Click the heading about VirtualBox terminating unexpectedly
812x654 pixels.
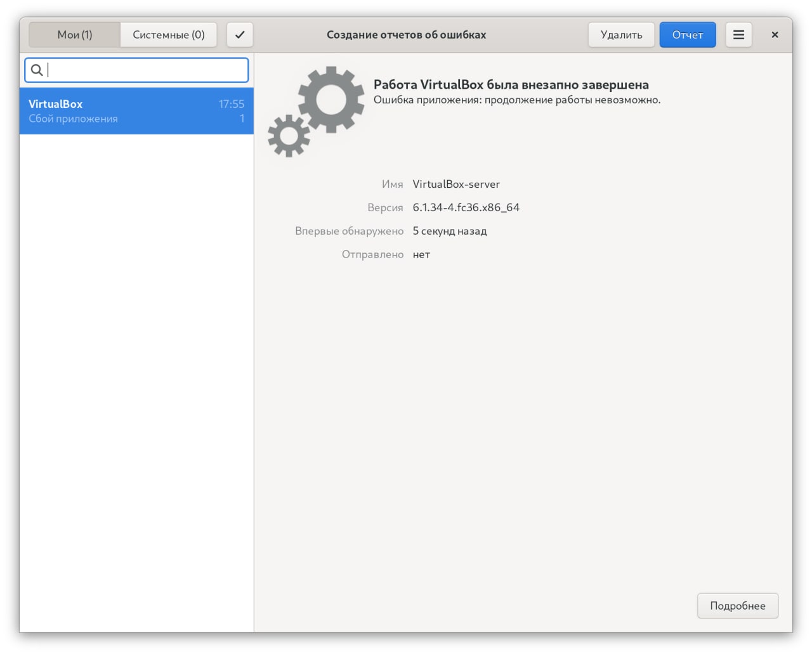pyautogui.click(x=511, y=84)
